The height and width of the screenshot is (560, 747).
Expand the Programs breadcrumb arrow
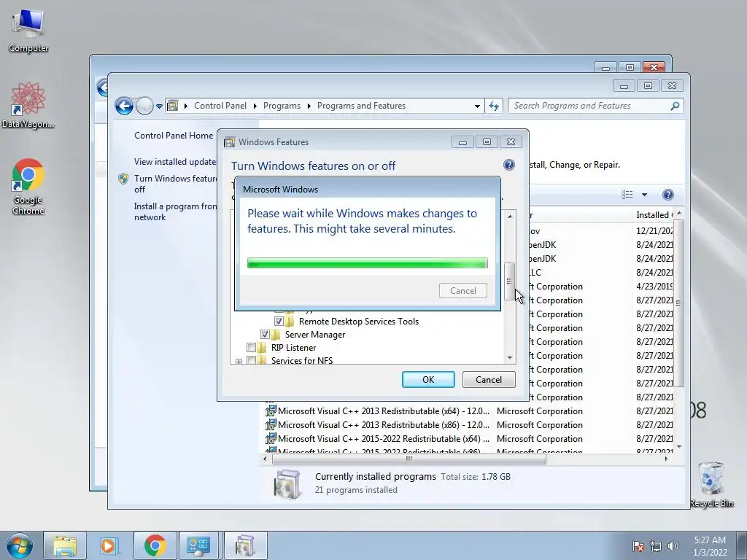click(x=309, y=106)
